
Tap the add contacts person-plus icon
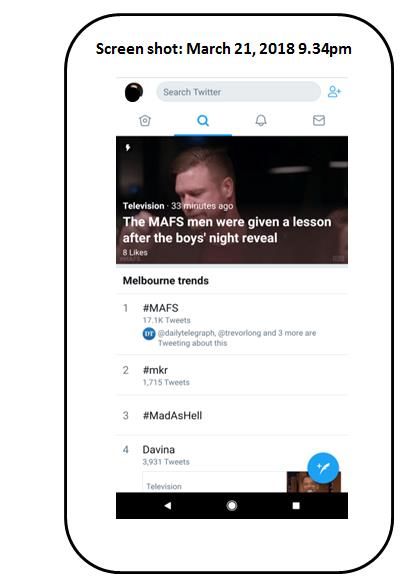tap(334, 91)
